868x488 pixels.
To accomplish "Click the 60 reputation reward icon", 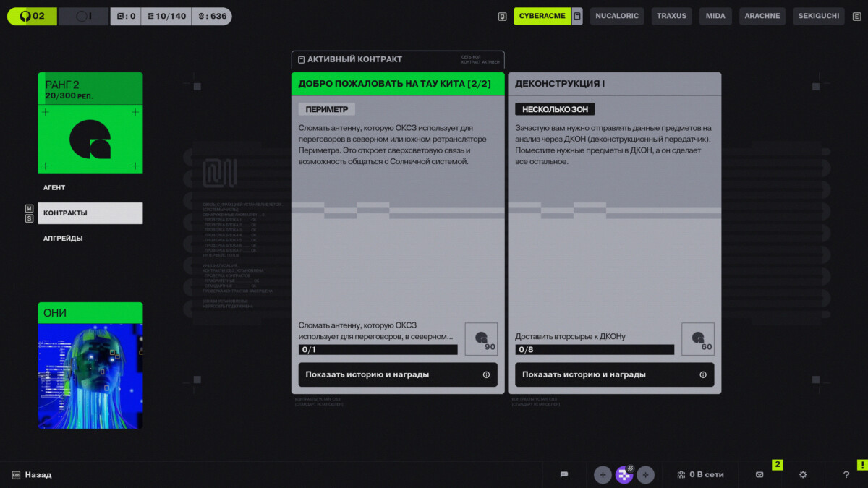I will (x=698, y=339).
